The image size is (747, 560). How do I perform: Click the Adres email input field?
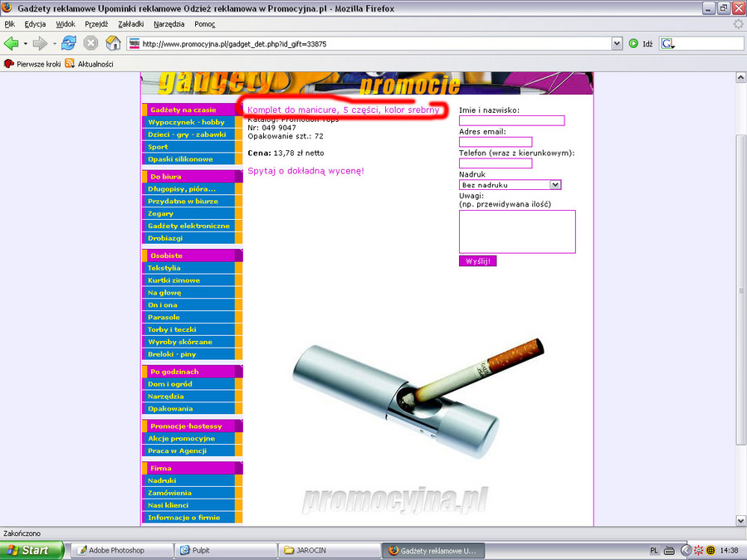pyautogui.click(x=496, y=142)
